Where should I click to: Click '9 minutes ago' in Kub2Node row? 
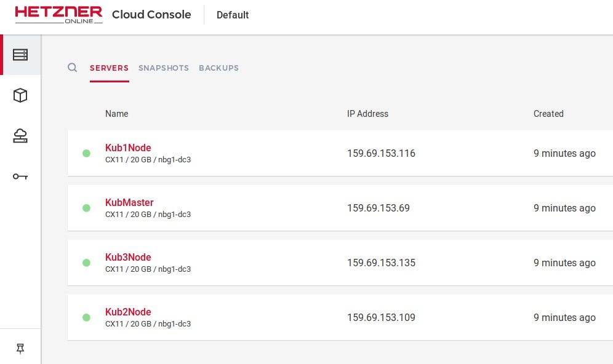coord(564,317)
